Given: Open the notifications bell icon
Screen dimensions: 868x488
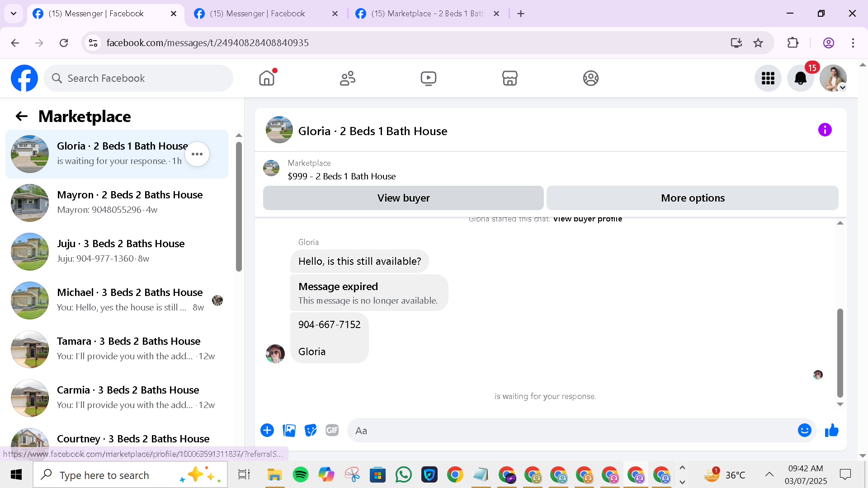Looking at the screenshot, I should 800,78.
